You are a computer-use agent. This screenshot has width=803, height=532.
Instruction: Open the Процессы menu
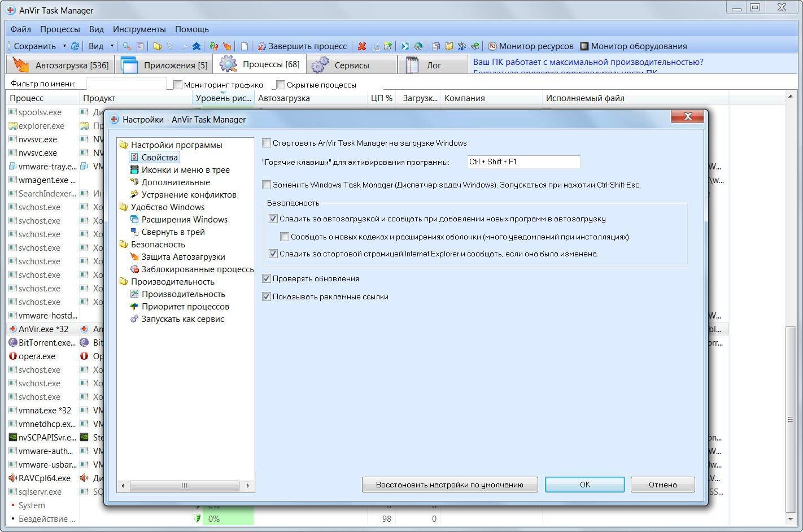[x=60, y=29]
